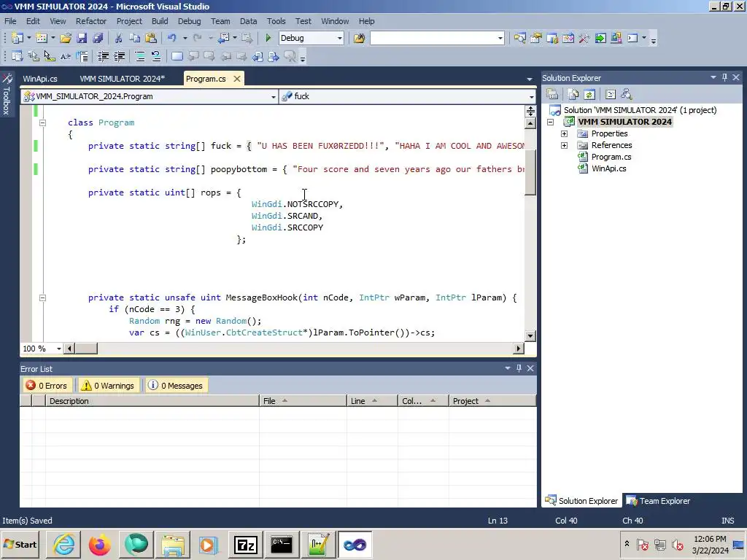Click the Paste clipboard icon

click(x=151, y=38)
